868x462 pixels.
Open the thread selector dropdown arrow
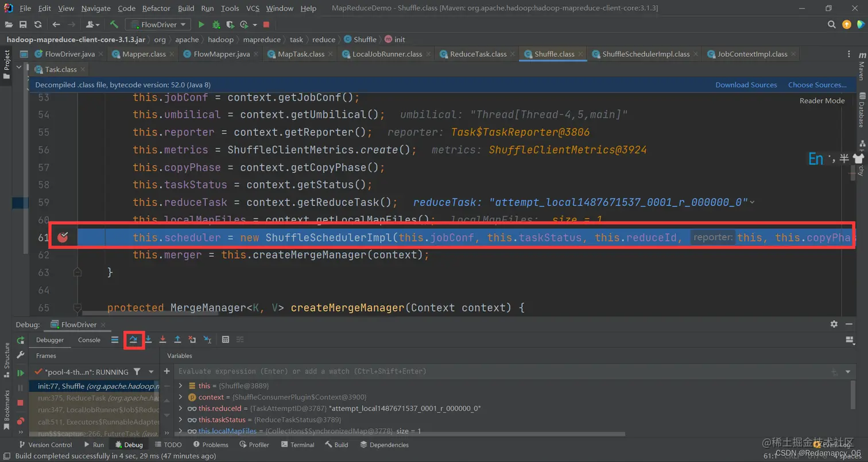point(152,372)
